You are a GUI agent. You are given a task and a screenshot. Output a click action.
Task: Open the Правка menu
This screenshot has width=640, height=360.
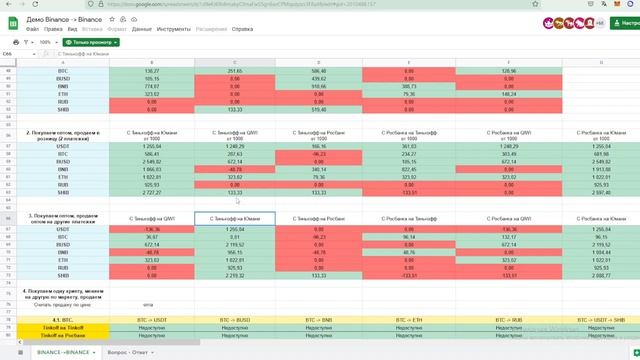click(x=53, y=29)
